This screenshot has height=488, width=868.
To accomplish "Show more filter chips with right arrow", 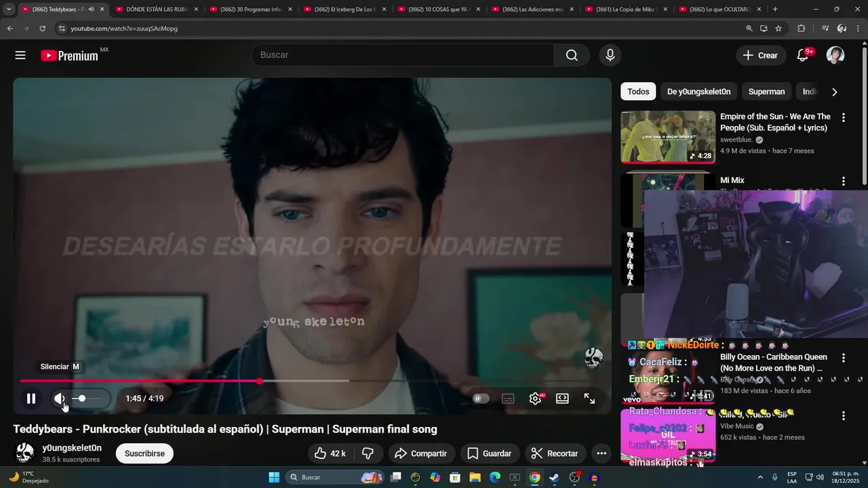I will click(835, 92).
